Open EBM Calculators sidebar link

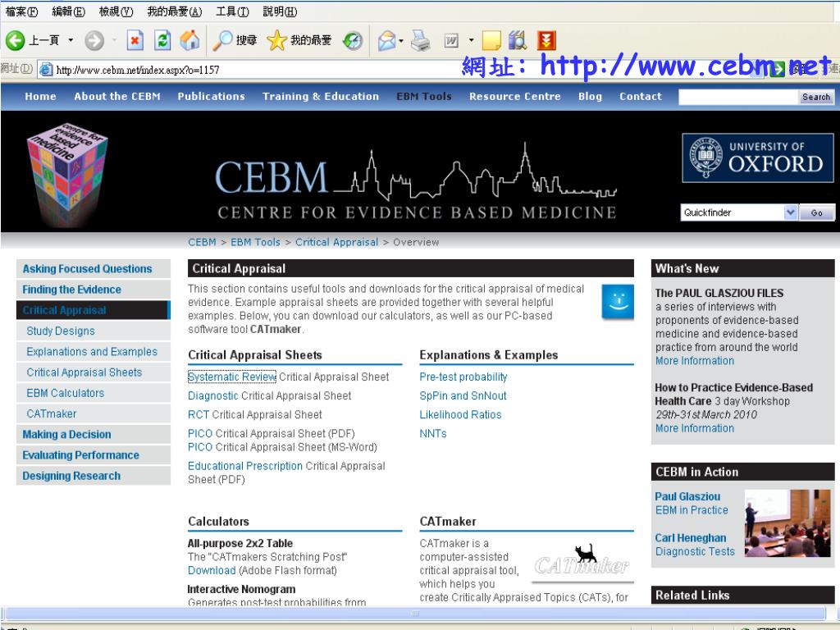[x=66, y=393]
